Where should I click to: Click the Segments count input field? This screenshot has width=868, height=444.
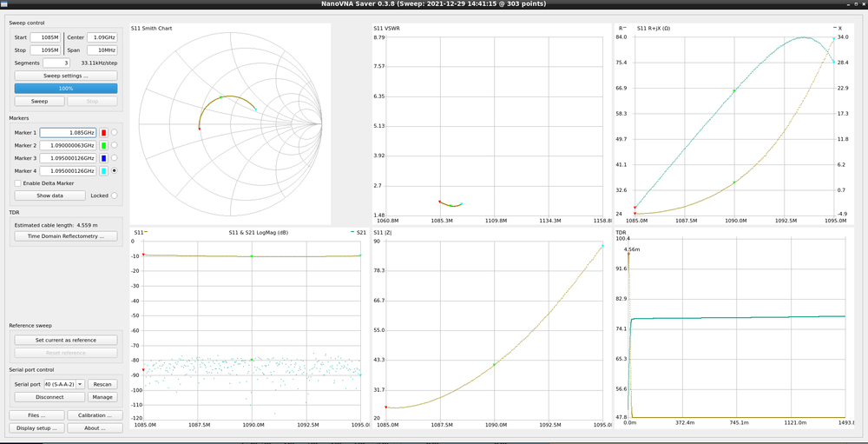point(56,63)
